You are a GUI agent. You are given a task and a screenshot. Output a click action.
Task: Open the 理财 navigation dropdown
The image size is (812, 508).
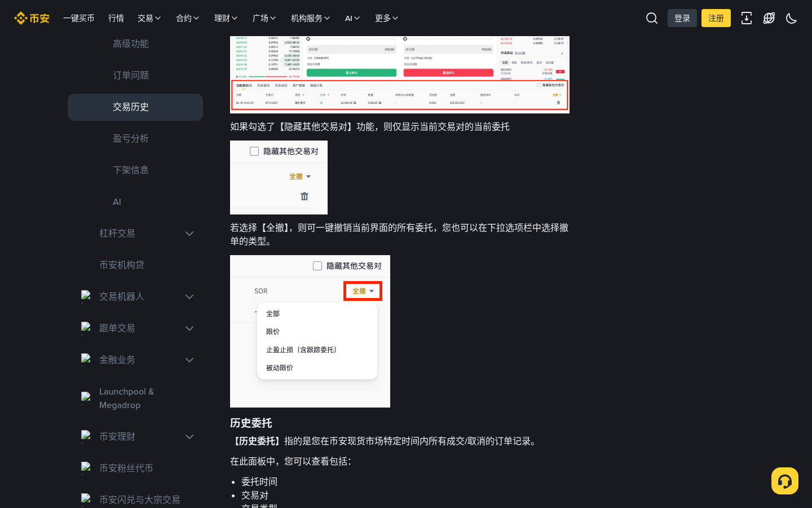click(226, 18)
